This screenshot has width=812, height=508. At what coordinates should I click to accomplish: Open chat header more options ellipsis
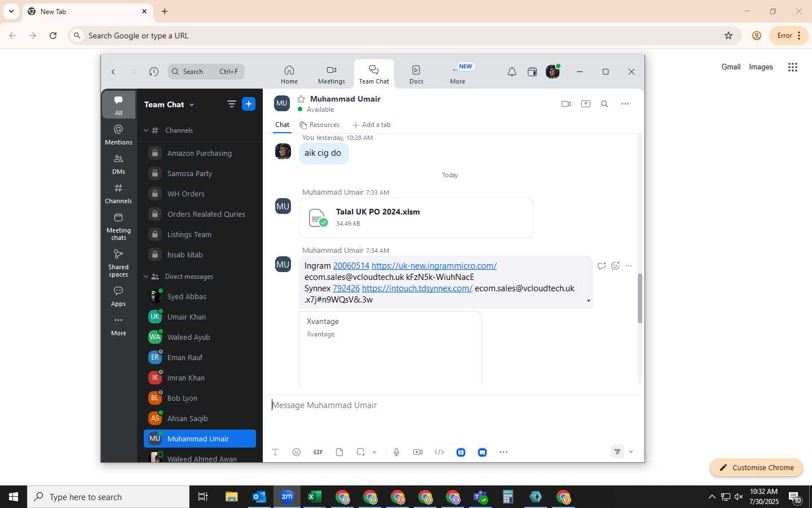[625, 104]
